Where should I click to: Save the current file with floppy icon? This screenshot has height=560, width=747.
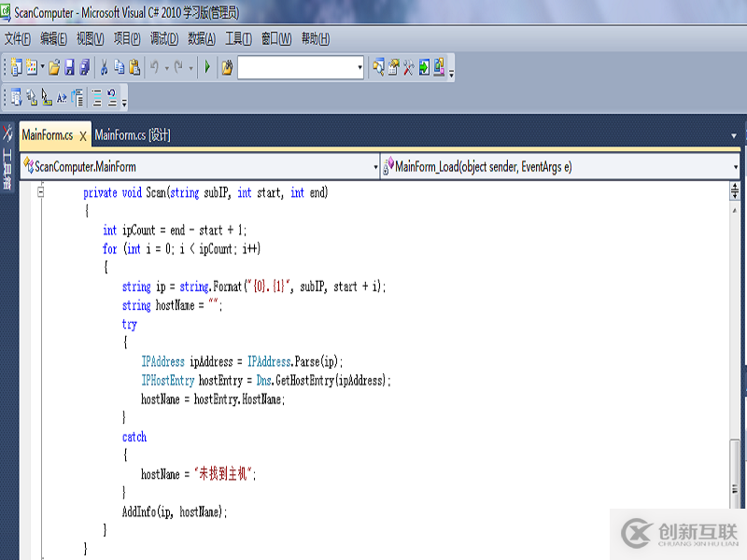point(69,67)
